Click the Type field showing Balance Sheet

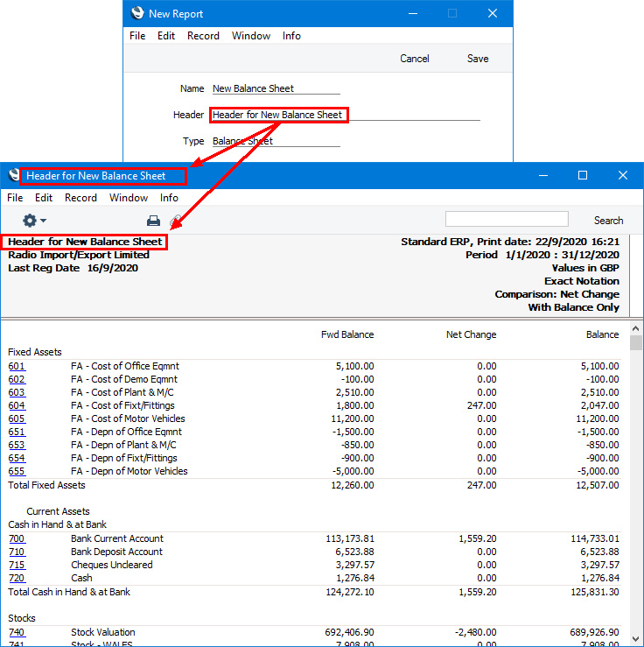275,141
